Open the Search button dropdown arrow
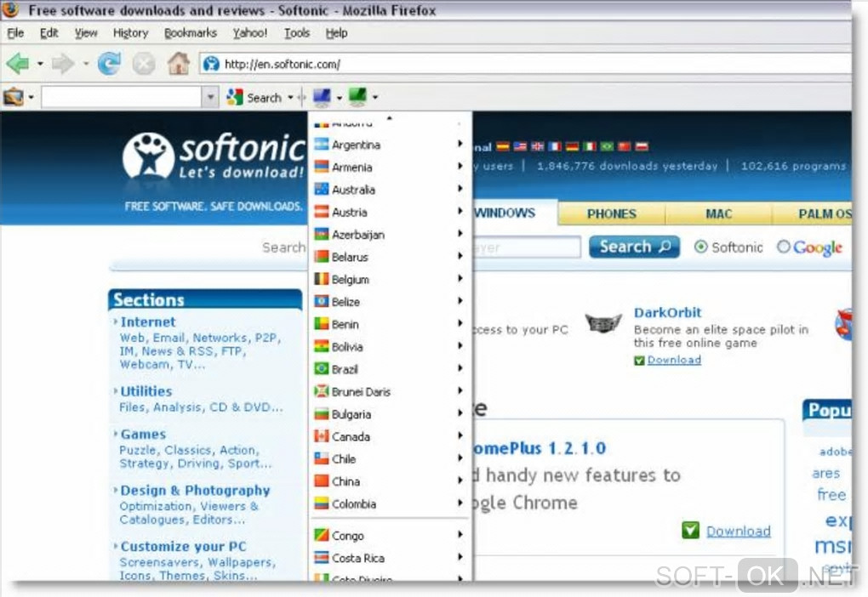 [x=291, y=98]
